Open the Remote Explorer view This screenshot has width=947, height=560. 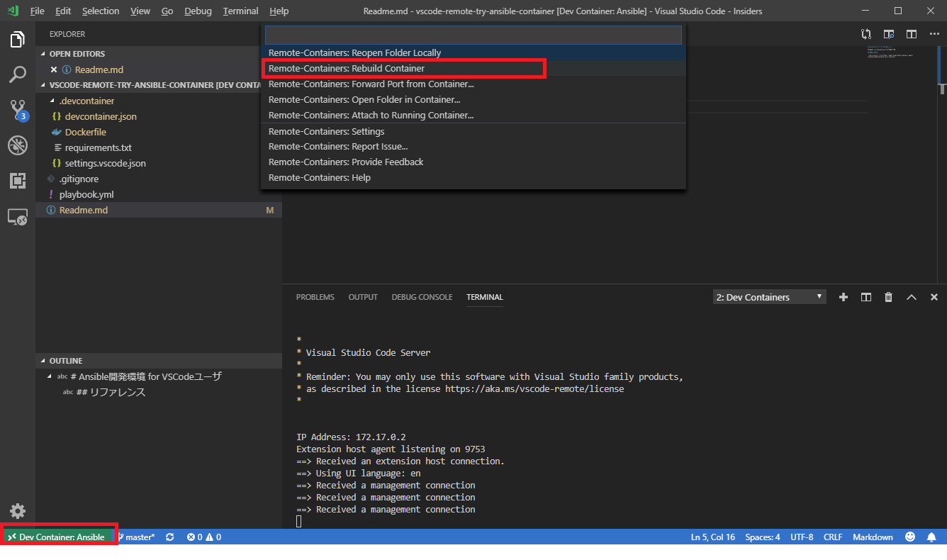tap(17, 216)
